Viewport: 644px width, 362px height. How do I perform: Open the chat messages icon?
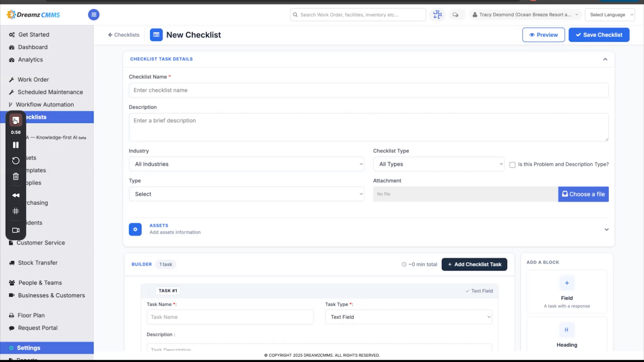[455, 15]
